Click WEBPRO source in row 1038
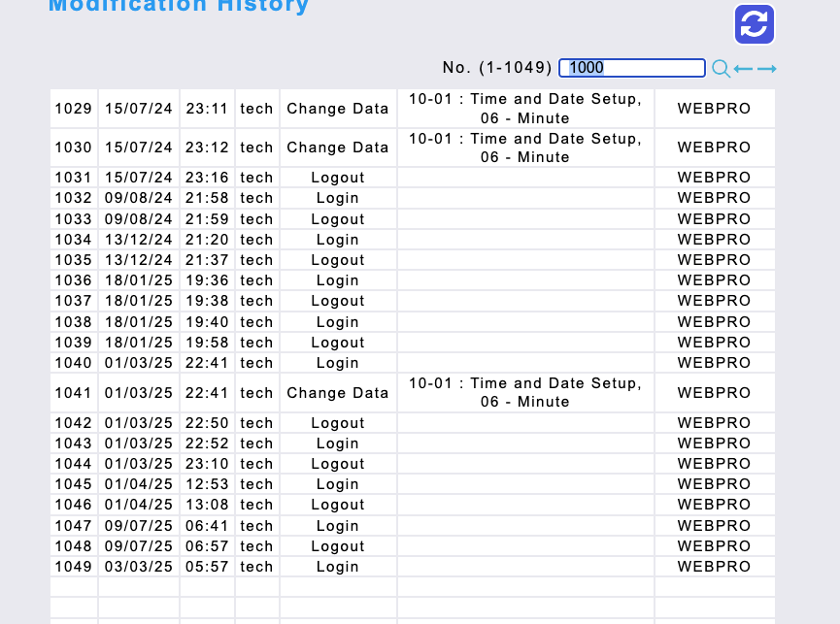The width and height of the screenshot is (840, 624). click(714, 322)
